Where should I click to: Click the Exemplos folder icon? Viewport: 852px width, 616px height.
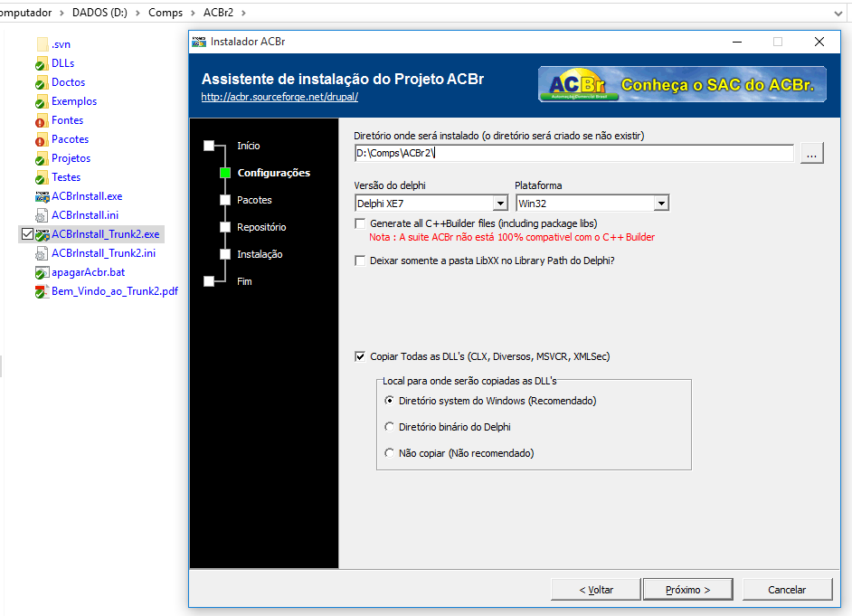42,101
